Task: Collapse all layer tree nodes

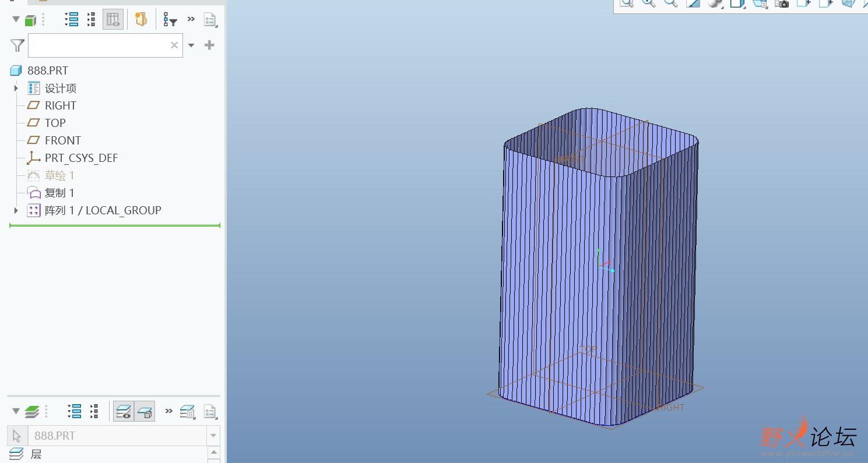Action: 94,411
